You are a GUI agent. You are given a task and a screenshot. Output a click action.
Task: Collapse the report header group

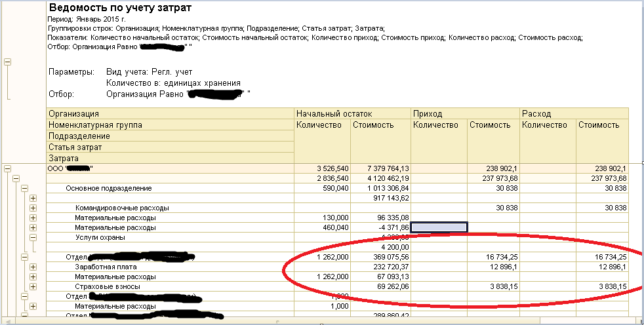pyautogui.click(x=7, y=62)
